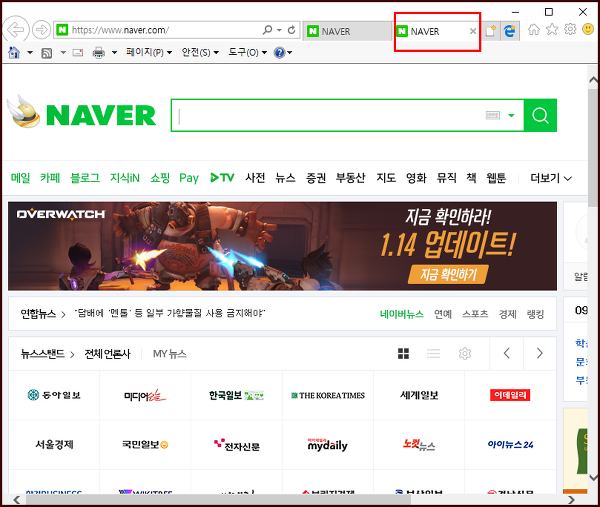Select the 스포츠 news tab
Viewport: 600px width, 507px height.
tap(475, 314)
